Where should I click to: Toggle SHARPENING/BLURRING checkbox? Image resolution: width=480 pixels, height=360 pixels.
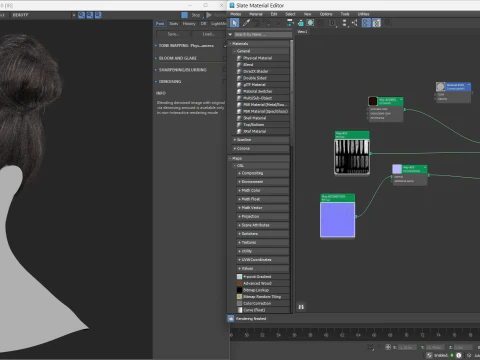(x=225, y=70)
